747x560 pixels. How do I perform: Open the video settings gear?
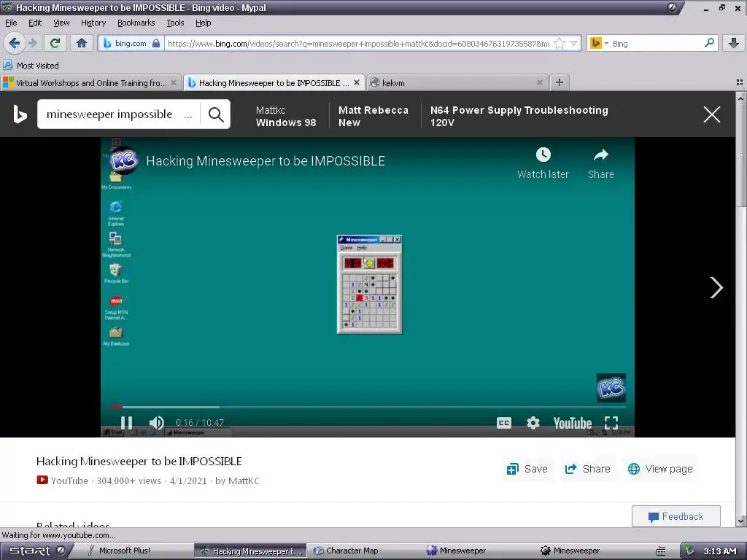coord(533,423)
